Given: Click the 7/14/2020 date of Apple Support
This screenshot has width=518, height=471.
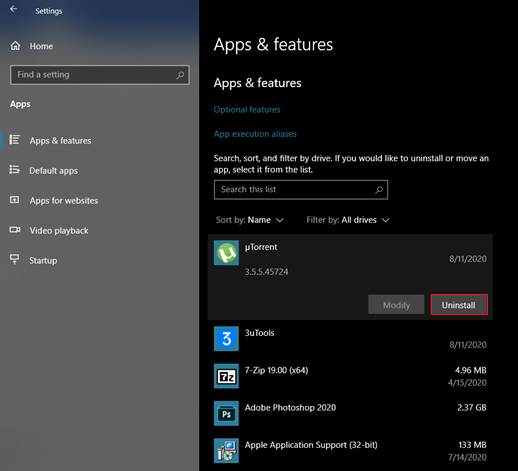Looking at the screenshot, I should 467,457.
